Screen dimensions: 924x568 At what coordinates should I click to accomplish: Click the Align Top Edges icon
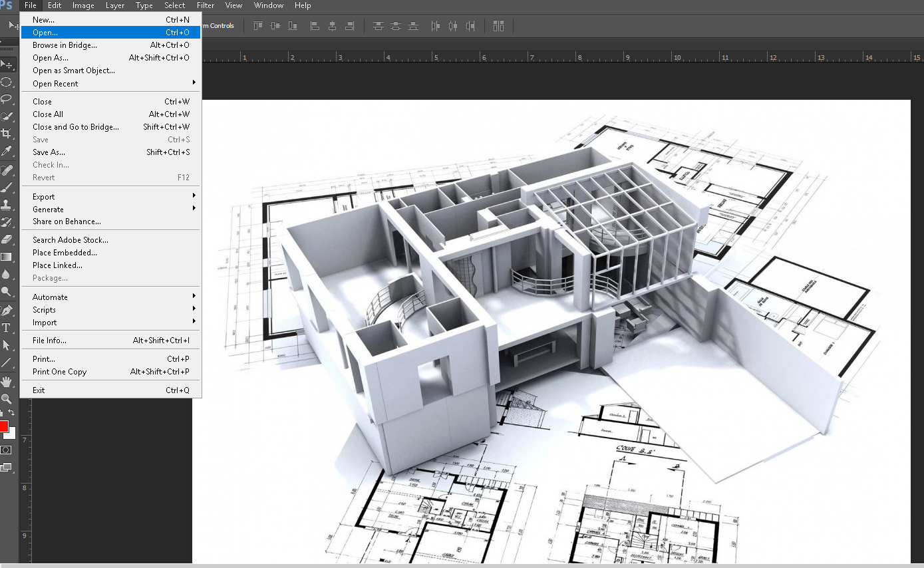[x=258, y=26]
